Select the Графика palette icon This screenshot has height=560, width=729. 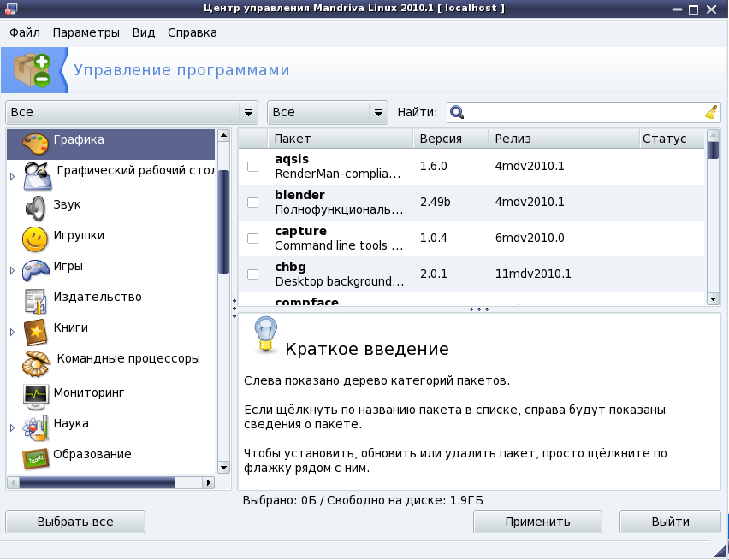click(35, 144)
